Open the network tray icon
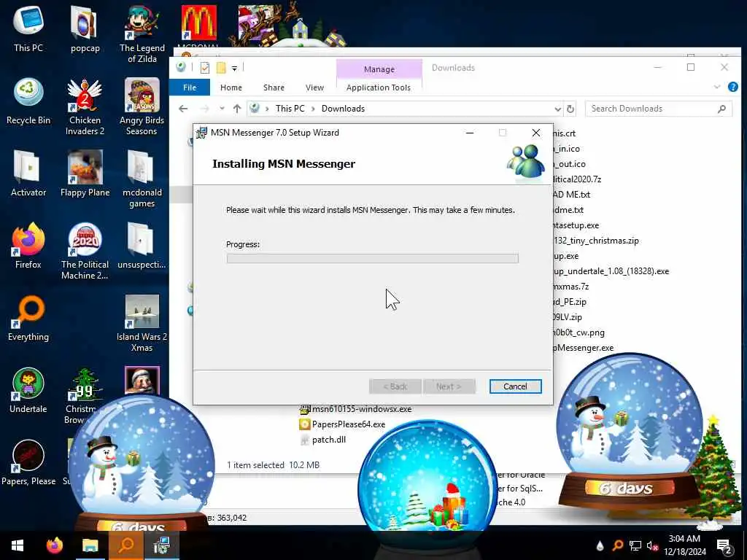747x560 pixels. (635, 545)
